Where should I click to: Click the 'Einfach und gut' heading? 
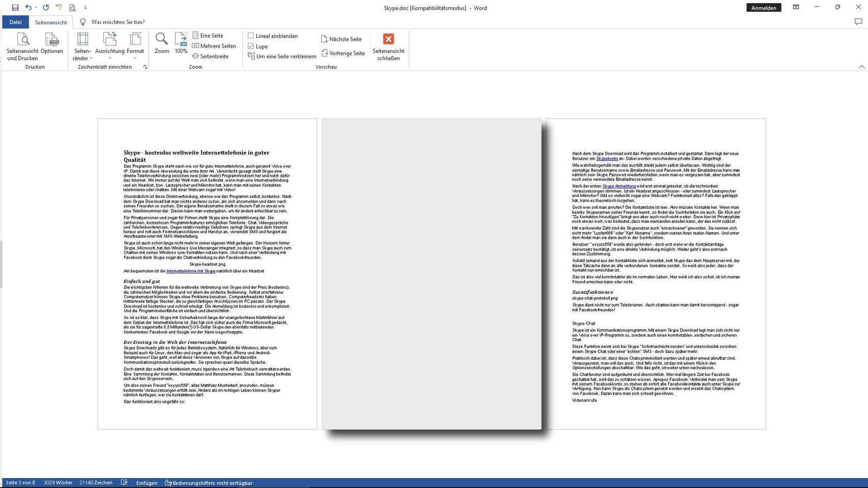(x=142, y=281)
